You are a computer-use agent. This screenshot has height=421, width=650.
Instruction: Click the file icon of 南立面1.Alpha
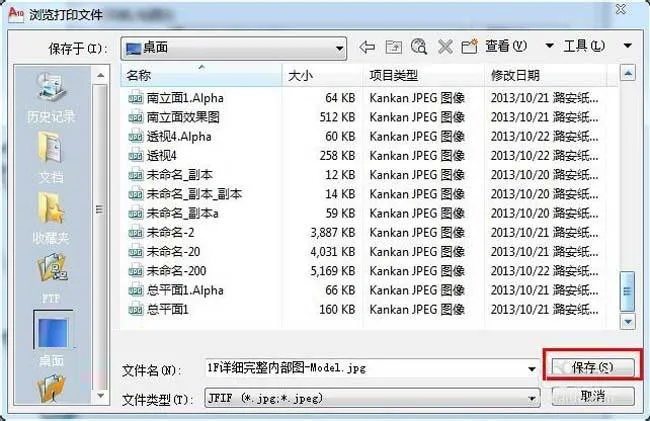136,98
